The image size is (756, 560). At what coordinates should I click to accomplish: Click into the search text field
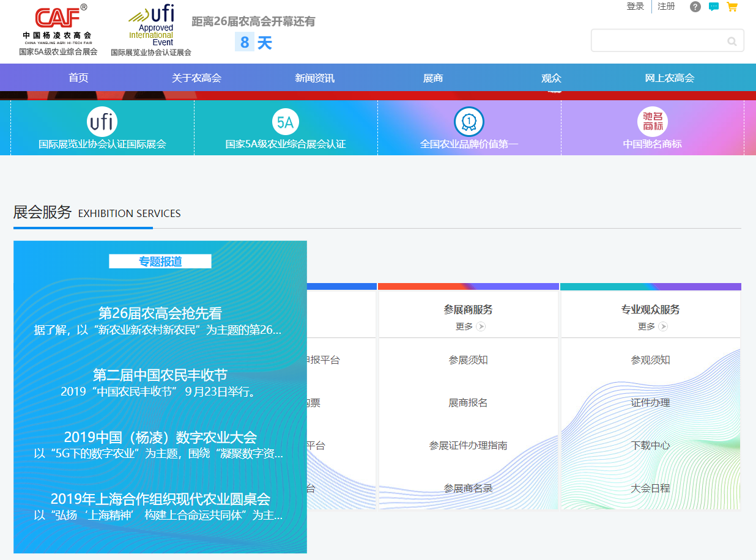(658, 41)
